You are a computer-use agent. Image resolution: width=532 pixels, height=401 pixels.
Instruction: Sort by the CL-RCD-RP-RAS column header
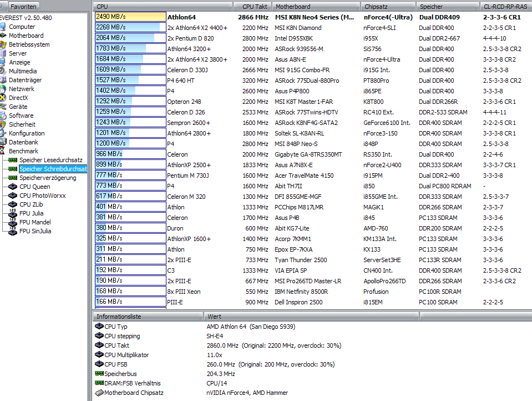point(506,7)
